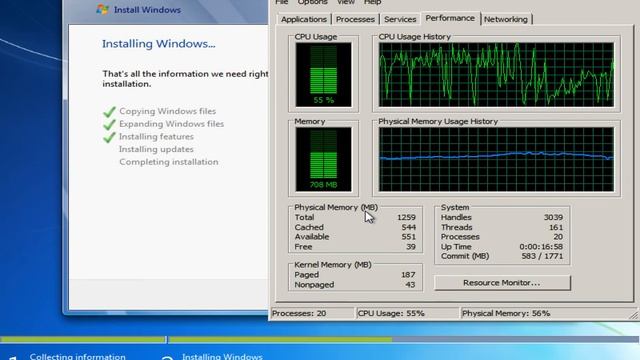Click the Windows logo in Install Windows title
This screenshot has height=360, width=640.
[102, 9]
